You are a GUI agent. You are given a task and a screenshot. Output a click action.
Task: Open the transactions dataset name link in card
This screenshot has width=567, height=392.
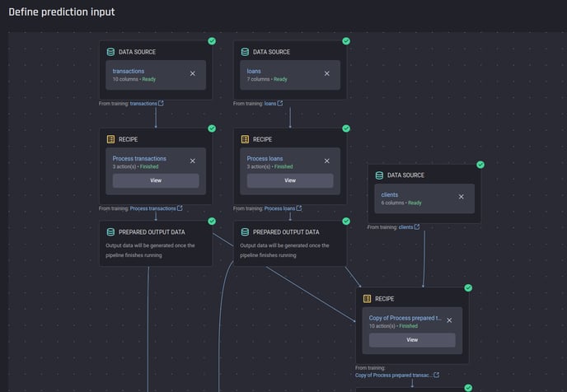coord(129,71)
